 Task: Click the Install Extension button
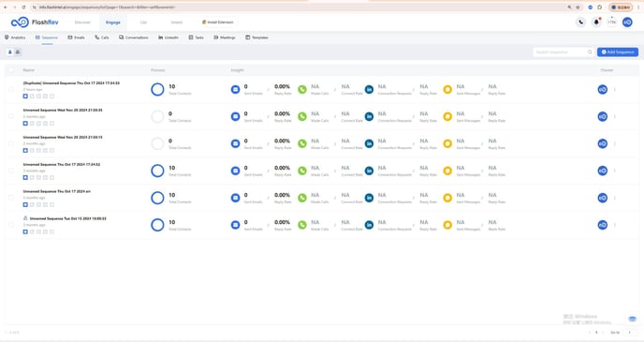[218, 22]
